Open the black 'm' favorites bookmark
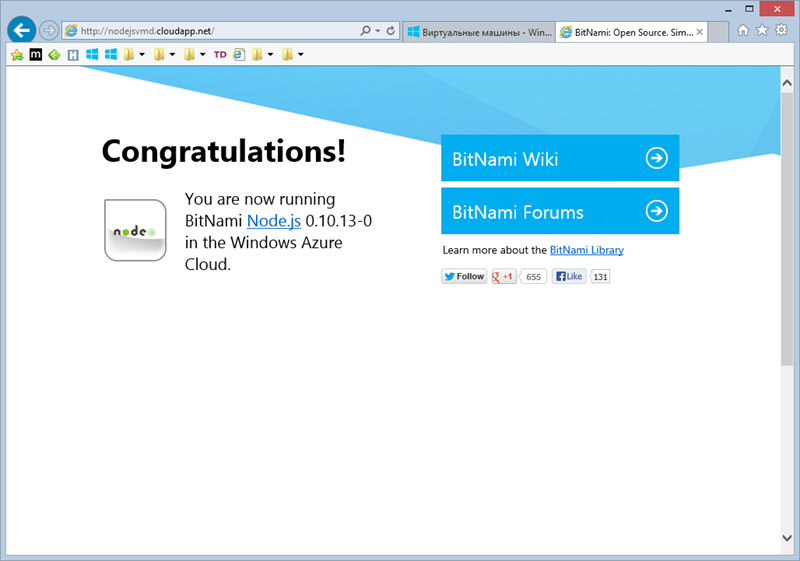800x561 pixels. pos(36,55)
